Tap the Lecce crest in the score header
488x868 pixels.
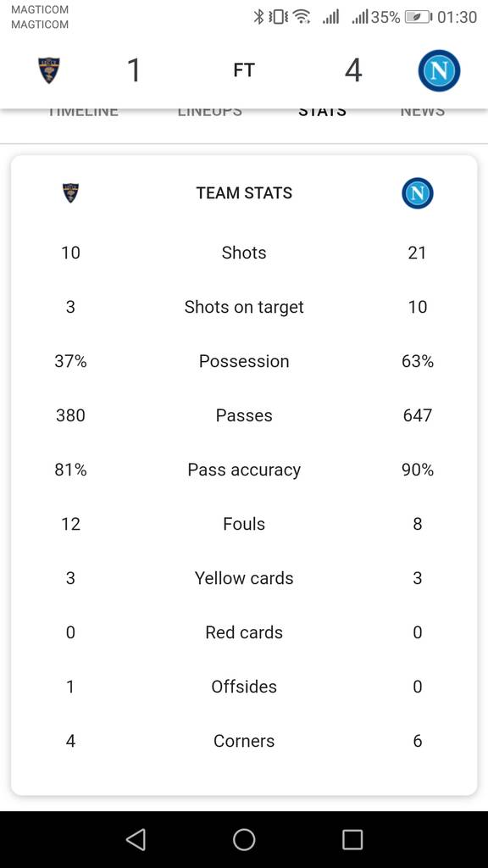pyautogui.click(x=48, y=71)
